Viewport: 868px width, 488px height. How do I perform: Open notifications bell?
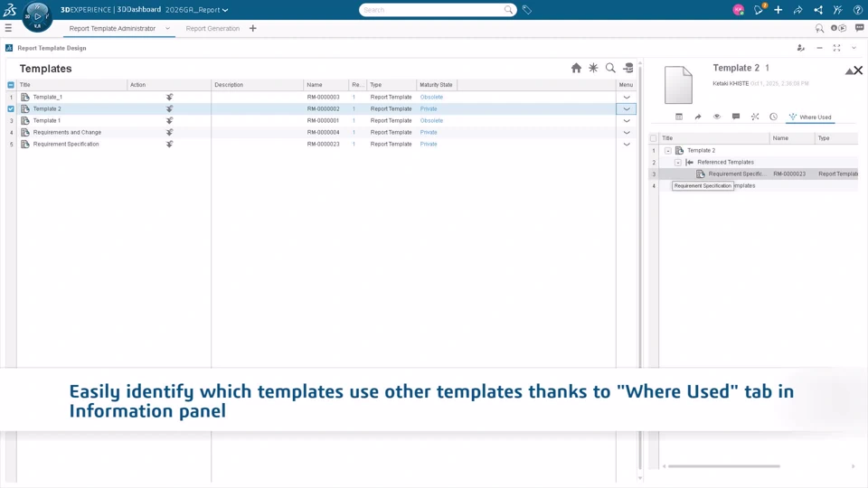(759, 10)
